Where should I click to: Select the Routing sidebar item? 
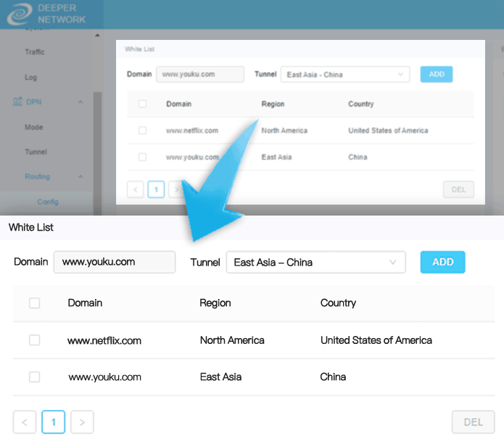(x=38, y=176)
